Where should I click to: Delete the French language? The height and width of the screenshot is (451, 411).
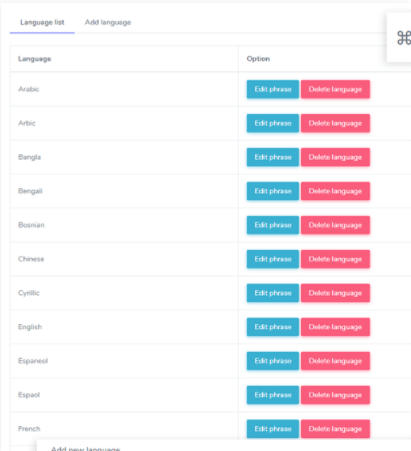point(335,429)
